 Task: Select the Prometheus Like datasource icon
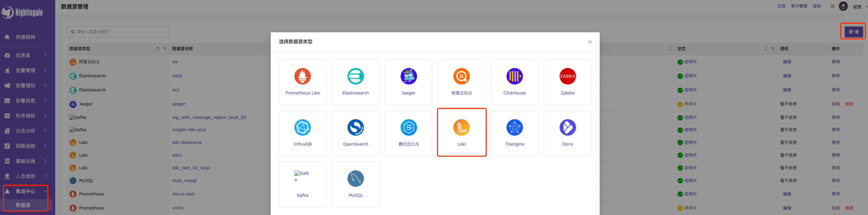point(302,77)
